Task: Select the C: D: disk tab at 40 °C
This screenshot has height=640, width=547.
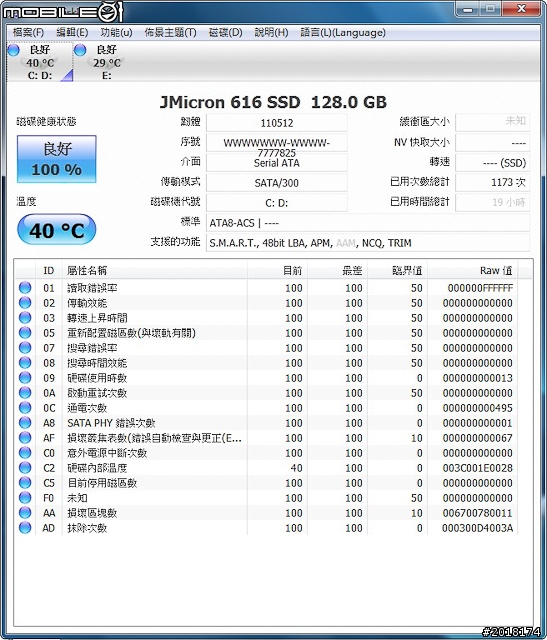Action: coord(40,62)
